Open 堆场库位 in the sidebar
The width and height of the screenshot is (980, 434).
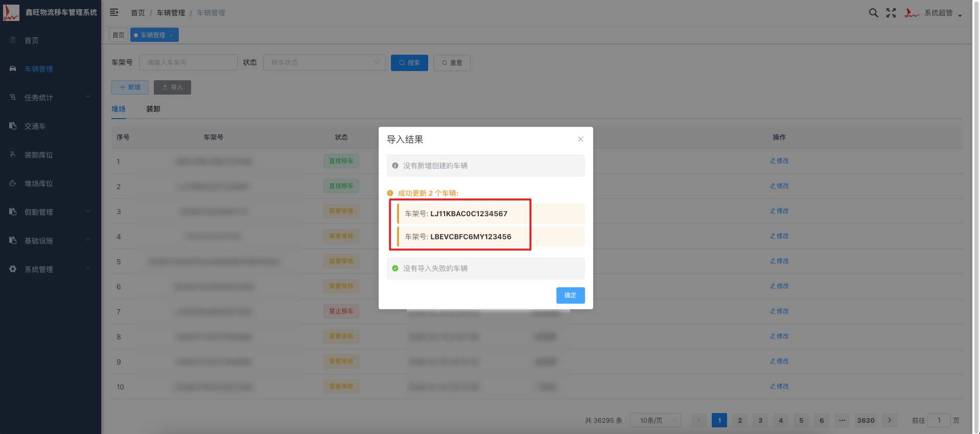pos(51,184)
